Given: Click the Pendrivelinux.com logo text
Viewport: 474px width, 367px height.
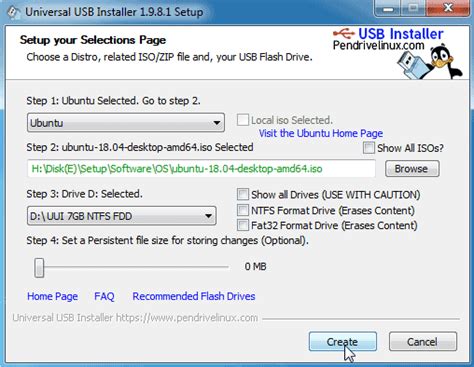Looking at the screenshot, I should pyautogui.click(x=378, y=46).
